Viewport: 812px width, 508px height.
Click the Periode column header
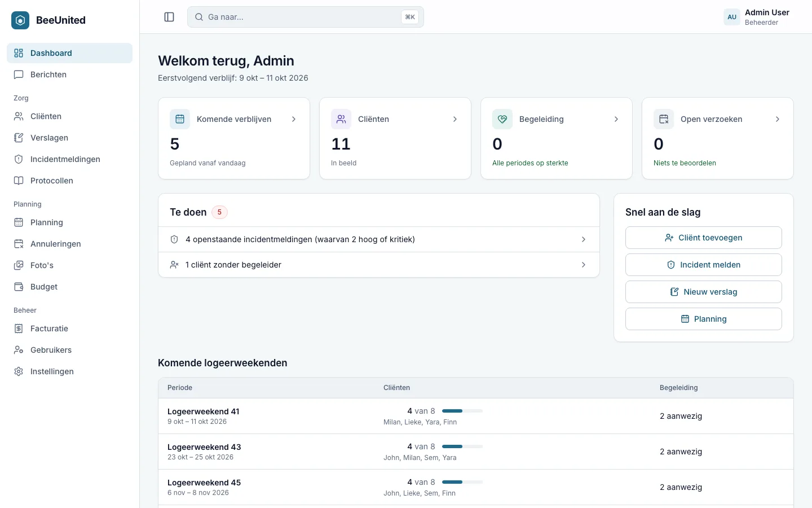pos(180,388)
